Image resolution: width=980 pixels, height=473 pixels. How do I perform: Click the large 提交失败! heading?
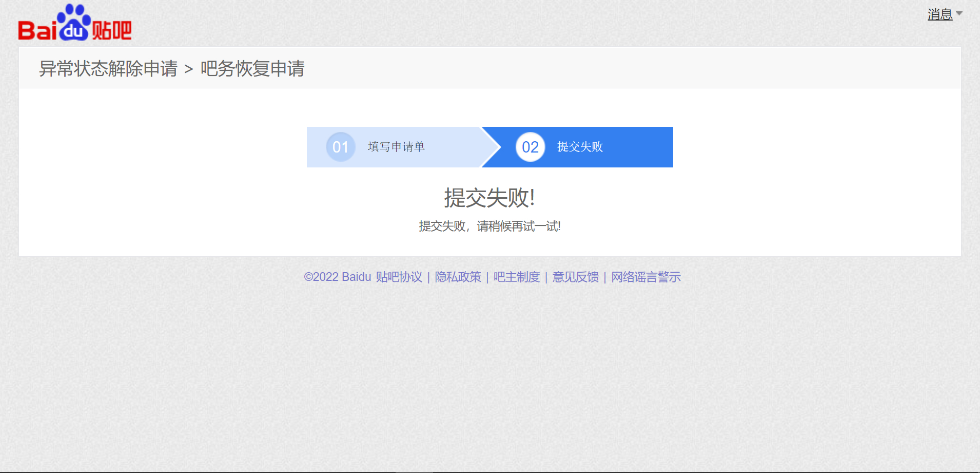point(489,198)
